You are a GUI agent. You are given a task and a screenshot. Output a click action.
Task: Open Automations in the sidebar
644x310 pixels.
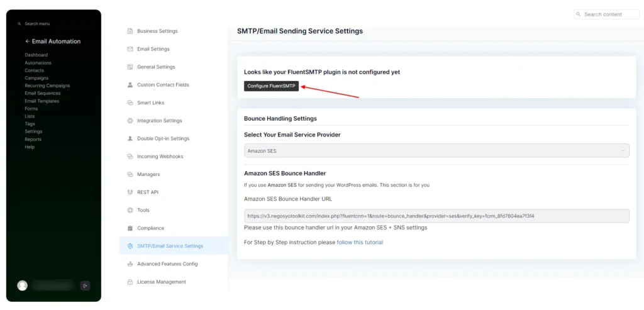(38, 63)
